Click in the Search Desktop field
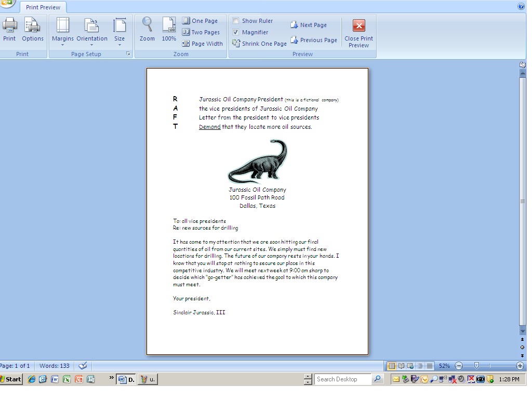 pyautogui.click(x=342, y=379)
